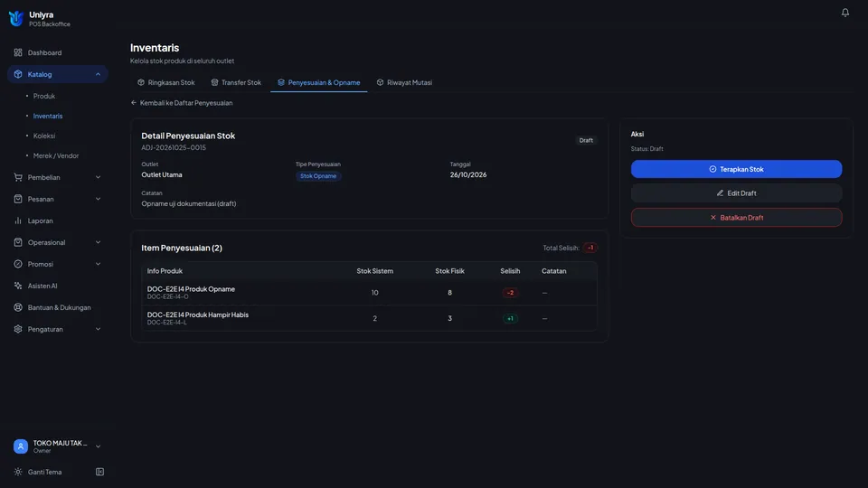Switch to Riwayat Mutasi tab

click(404, 82)
